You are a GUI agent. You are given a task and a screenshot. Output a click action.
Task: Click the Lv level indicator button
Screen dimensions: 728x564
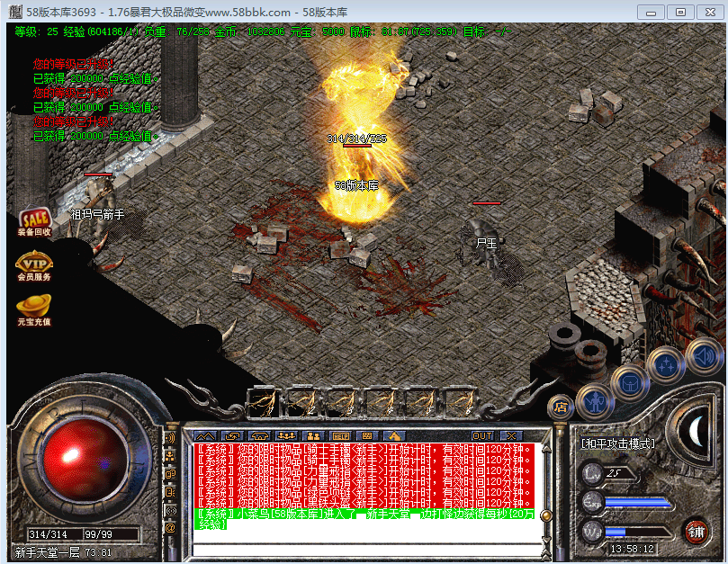593,473
